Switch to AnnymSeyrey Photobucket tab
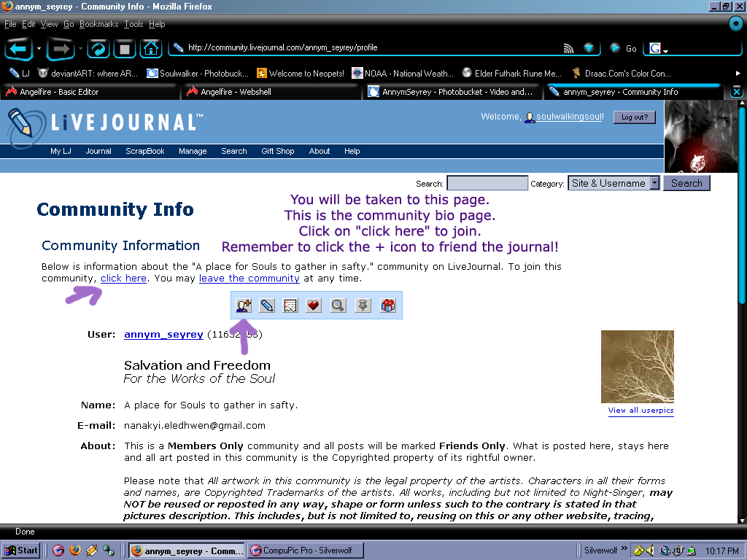Viewport: 747px width, 560px height. pos(452,92)
